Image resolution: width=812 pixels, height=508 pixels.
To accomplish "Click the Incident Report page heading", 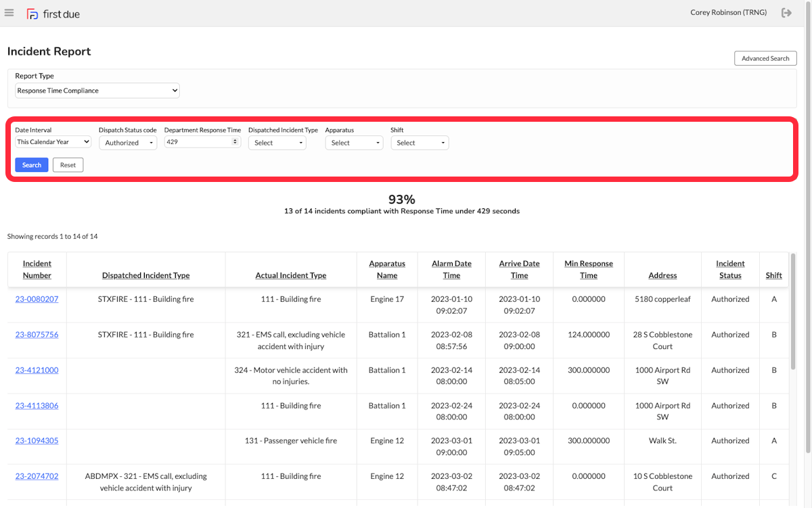I will coord(49,51).
